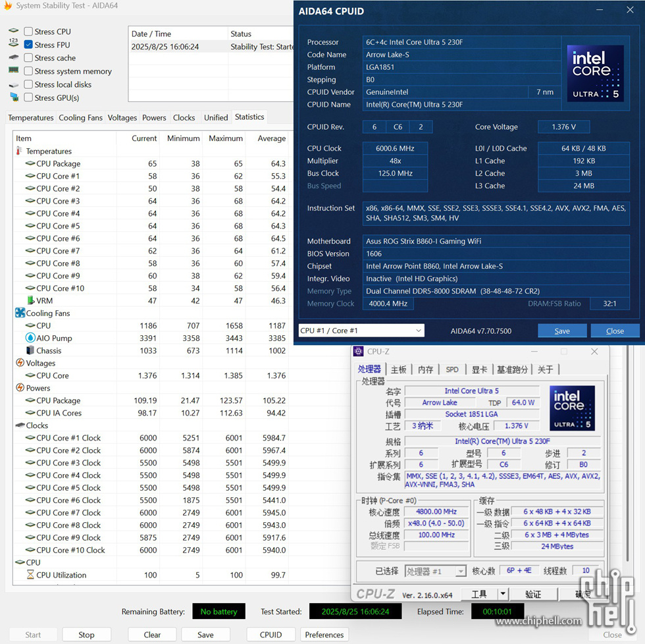Click the Clocks group icon

(20, 425)
